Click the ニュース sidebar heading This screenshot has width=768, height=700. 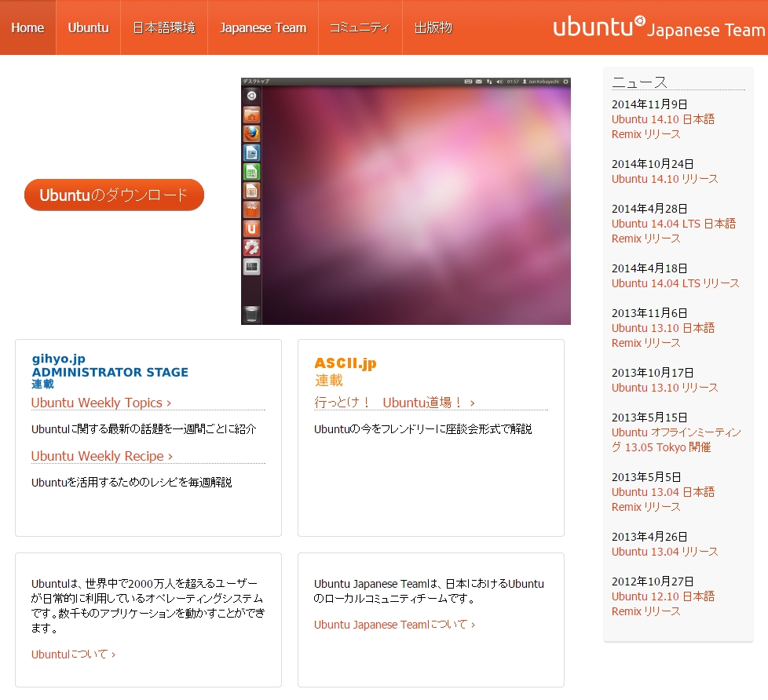coord(639,82)
